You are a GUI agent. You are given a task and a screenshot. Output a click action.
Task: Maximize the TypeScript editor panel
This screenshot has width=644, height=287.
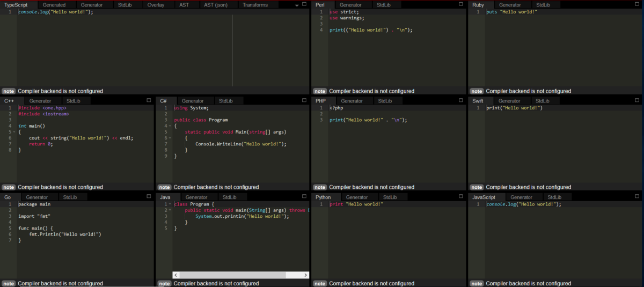pos(304,4)
